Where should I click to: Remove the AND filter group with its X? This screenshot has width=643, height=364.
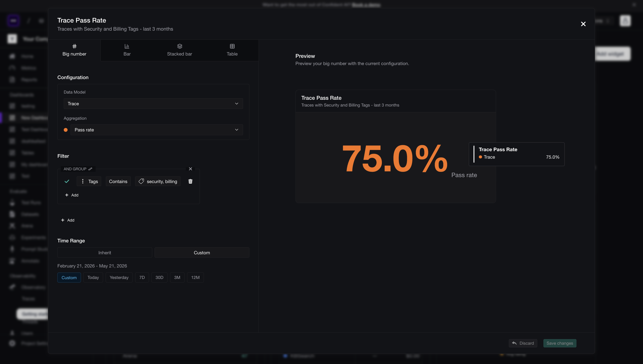coord(191,169)
